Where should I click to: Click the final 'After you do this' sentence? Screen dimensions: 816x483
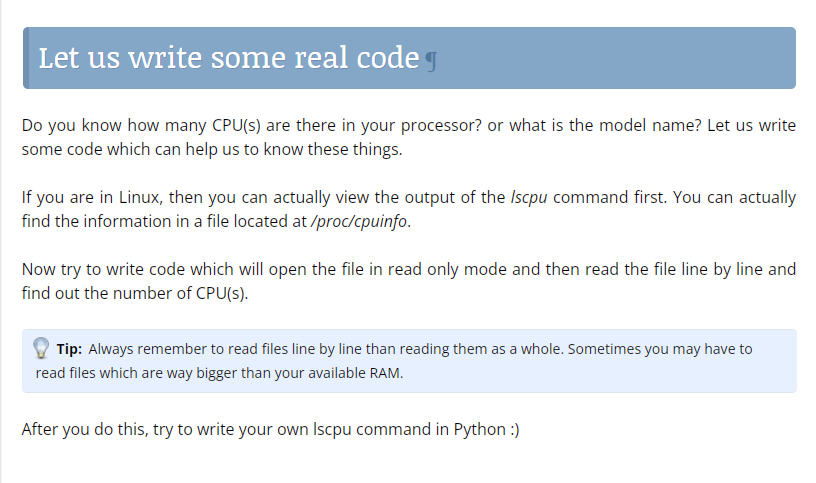tap(270, 430)
